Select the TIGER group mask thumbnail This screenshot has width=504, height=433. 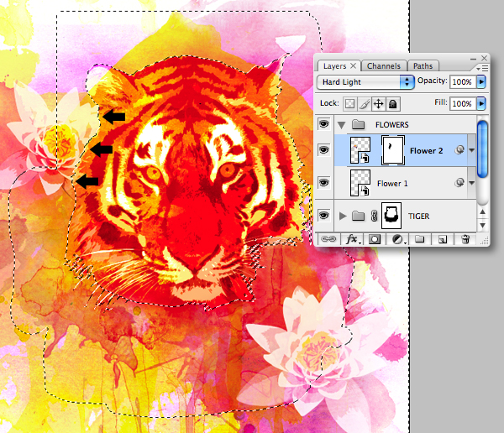(x=391, y=216)
